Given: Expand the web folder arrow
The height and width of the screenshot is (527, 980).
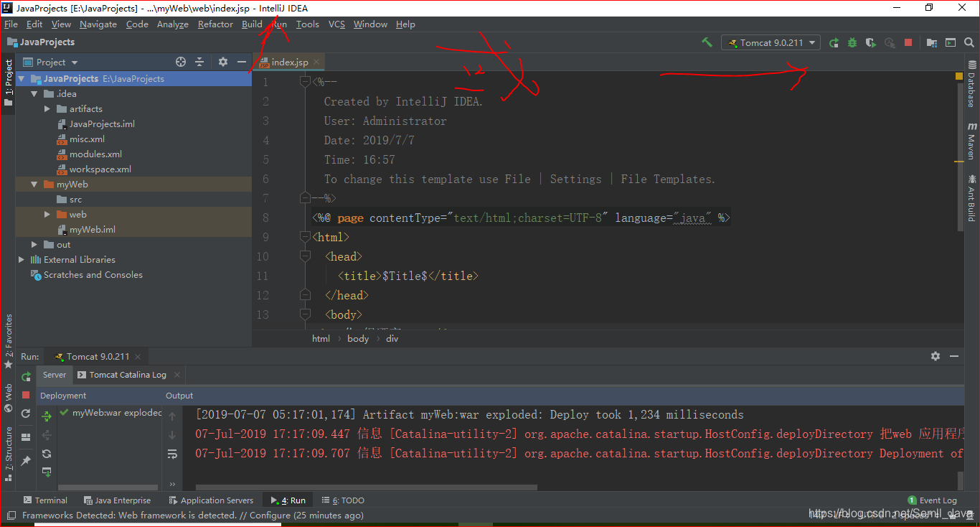Looking at the screenshot, I should 47,215.
